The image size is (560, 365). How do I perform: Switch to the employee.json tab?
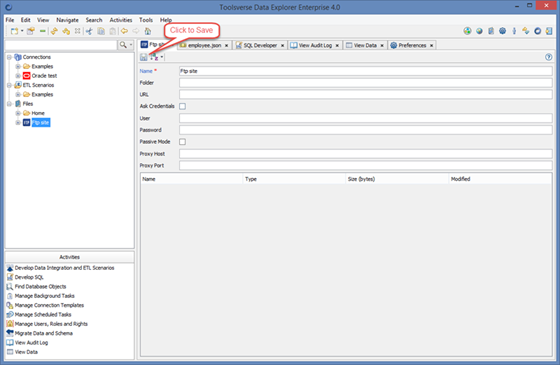[204, 45]
